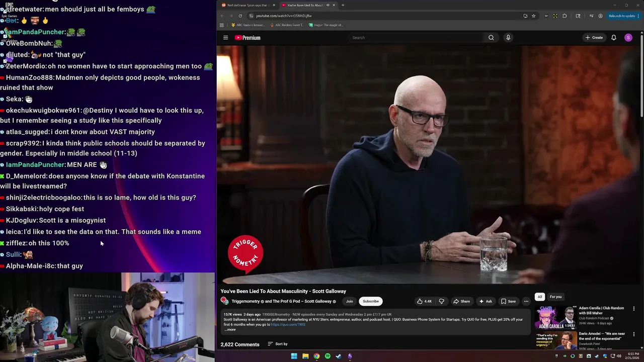Open ARC Raiders Event bookmark
The height and width of the screenshot is (362, 644).
[286, 25]
